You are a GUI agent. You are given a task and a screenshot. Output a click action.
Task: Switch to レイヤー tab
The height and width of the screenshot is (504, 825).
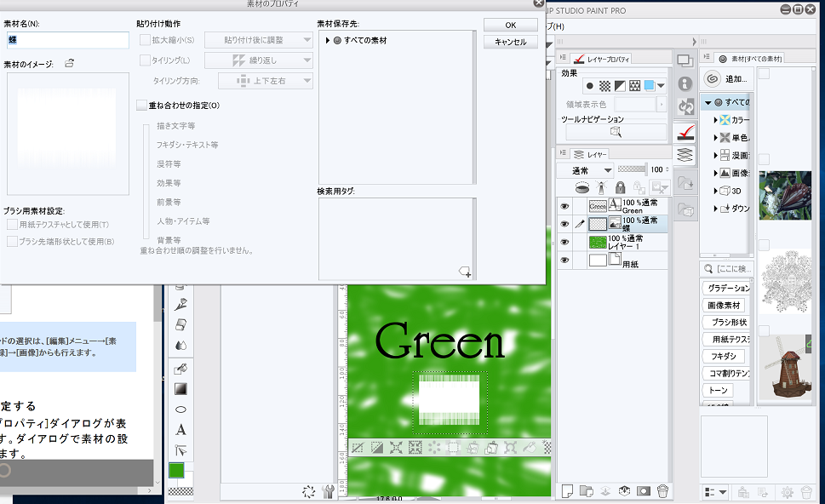(590, 154)
